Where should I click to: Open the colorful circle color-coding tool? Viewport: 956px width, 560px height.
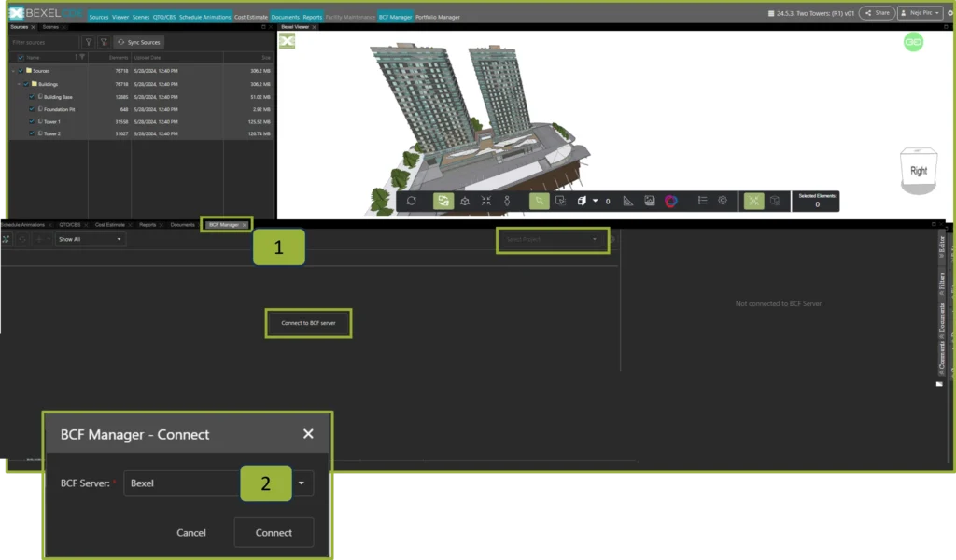click(670, 201)
